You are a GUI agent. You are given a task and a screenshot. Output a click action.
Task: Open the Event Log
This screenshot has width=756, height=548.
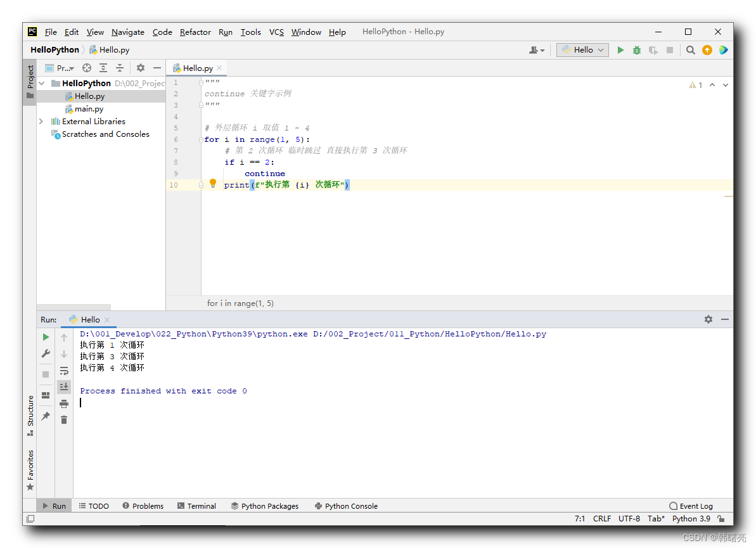pyautogui.click(x=691, y=506)
